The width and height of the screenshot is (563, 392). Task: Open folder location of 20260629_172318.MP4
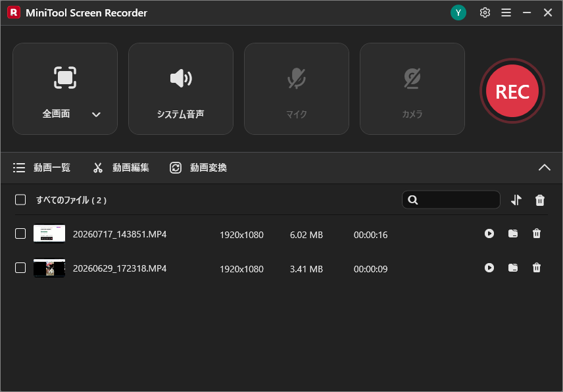pyautogui.click(x=513, y=268)
